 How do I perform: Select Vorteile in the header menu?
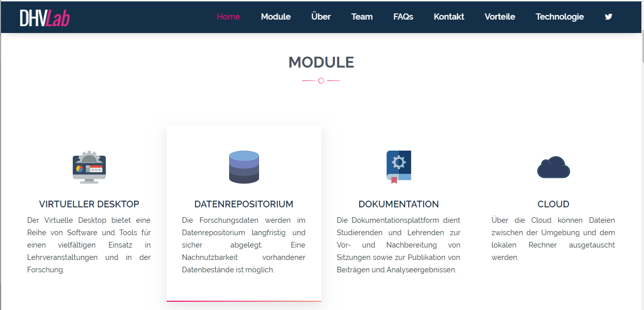(500, 17)
